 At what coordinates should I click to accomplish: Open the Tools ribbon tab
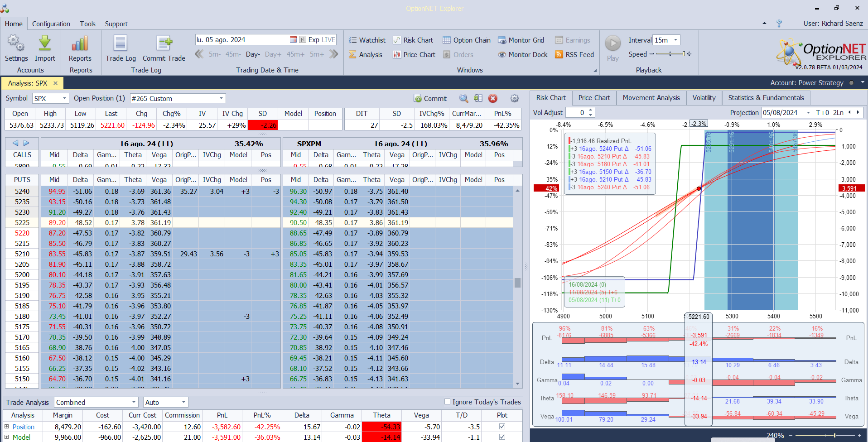[88, 24]
